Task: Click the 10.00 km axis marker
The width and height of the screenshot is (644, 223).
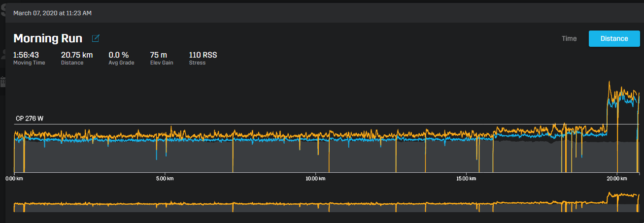Action: [315, 178]
